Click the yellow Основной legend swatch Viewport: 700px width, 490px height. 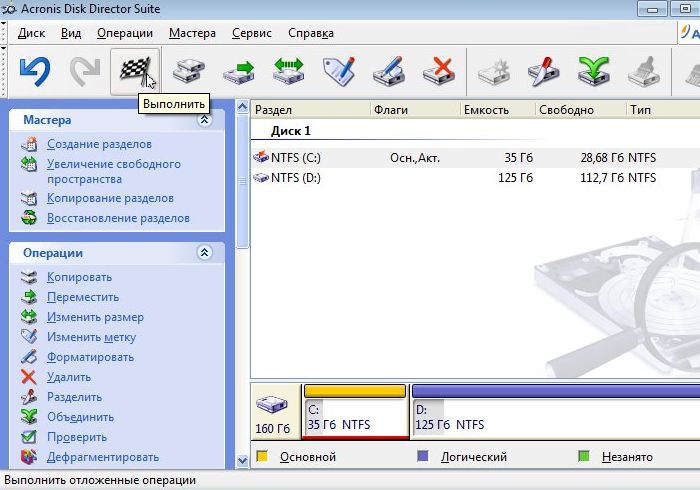262,456
